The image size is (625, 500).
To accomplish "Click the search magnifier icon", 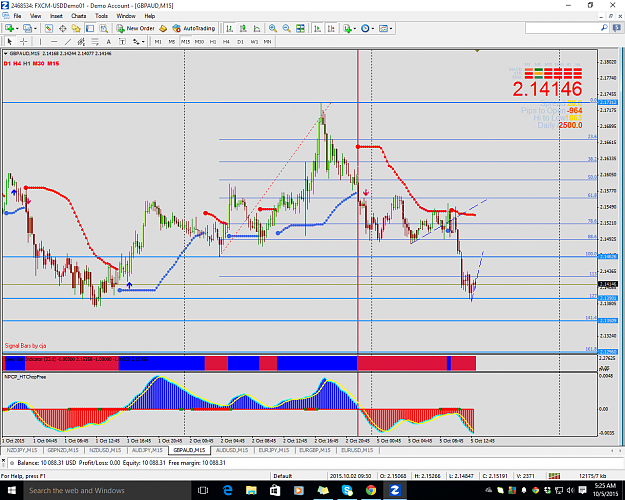I will [604, 28].
